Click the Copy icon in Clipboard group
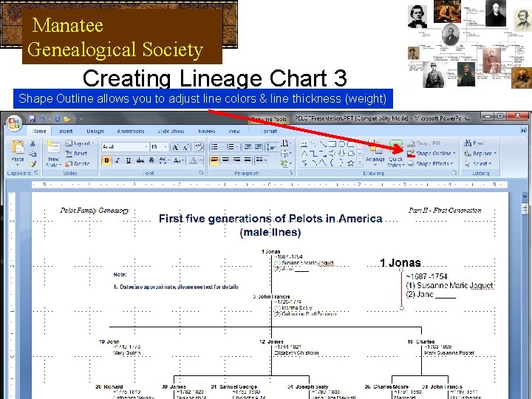 coord(33,154)
